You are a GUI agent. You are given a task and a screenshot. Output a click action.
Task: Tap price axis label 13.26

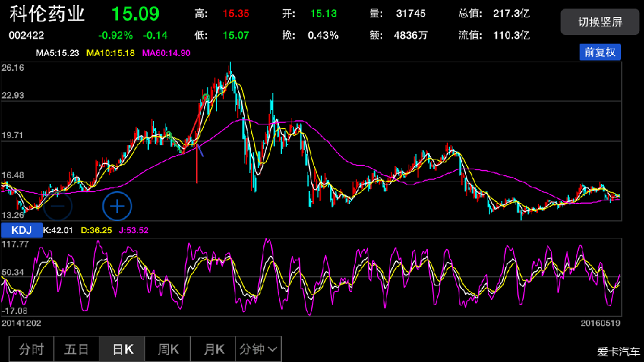[x=13, y=215]
